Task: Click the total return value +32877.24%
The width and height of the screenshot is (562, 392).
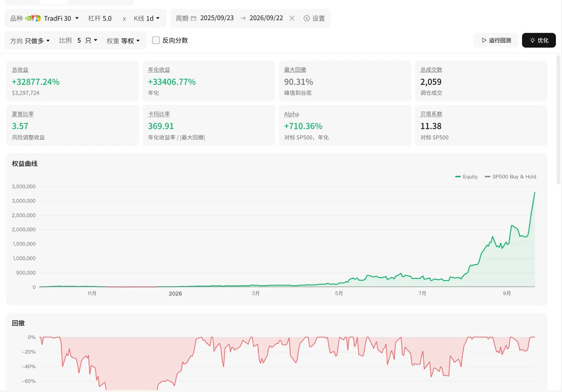Action: (36, 82)
